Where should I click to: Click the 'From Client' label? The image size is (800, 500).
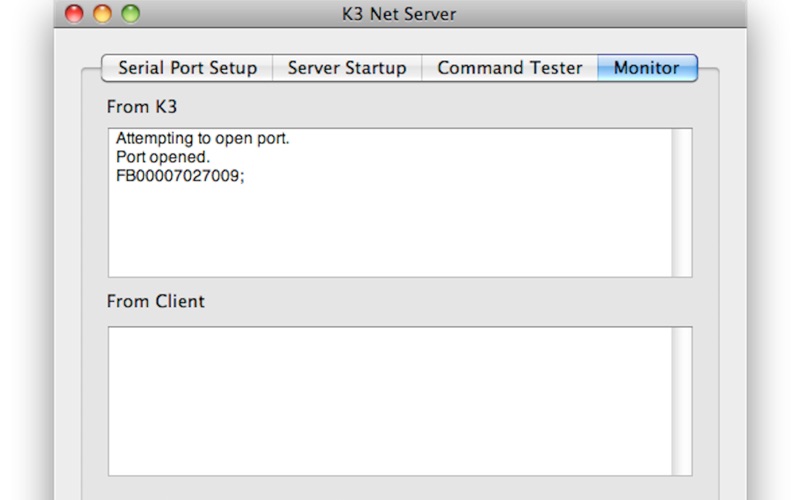coord(156,301)
